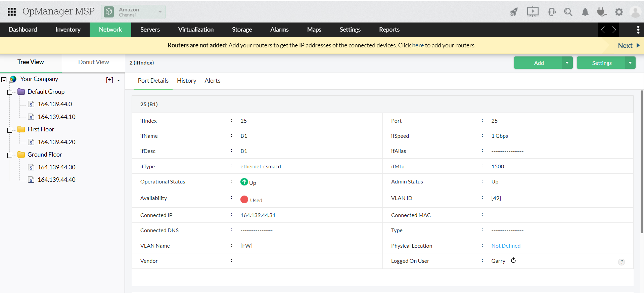Collapse the Default Group tree node
Image resolution: width=644 pixels, height=293 pixels.
(10, 92)
